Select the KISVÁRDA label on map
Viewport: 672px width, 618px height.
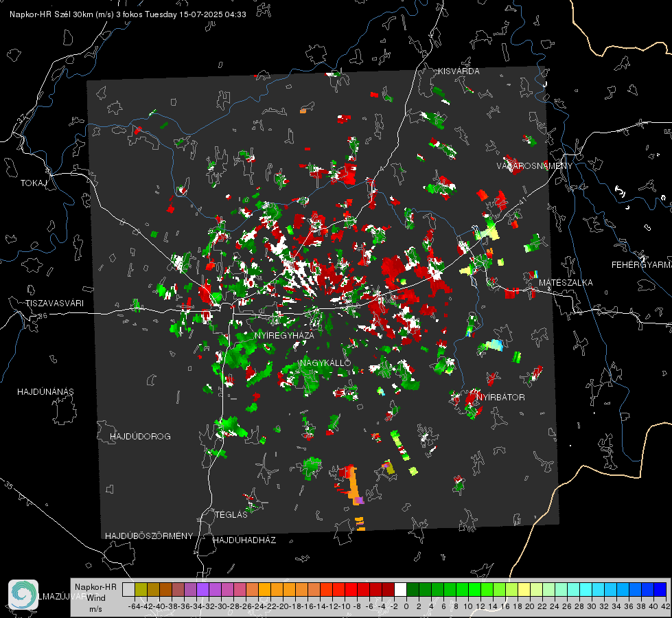point(459,71)
